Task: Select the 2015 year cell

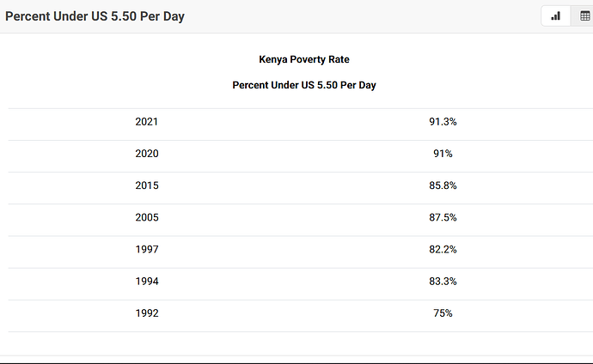Action: point(147,185)
